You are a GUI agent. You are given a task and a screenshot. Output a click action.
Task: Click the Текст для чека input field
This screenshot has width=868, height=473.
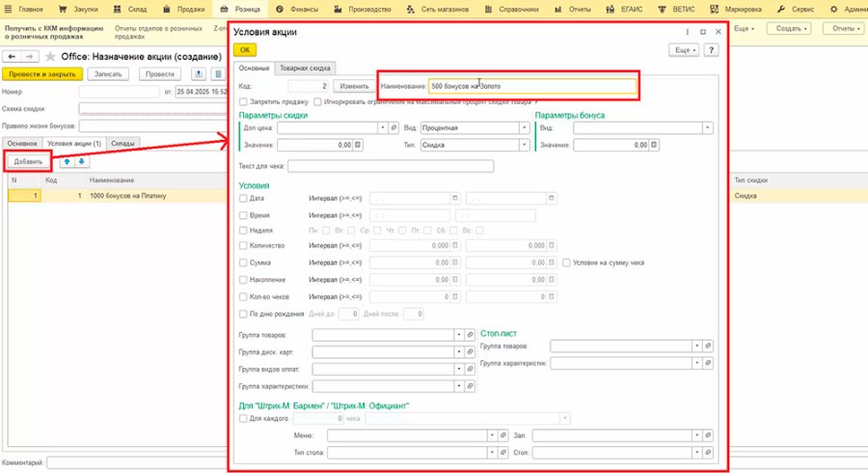(x=391, y=166)
